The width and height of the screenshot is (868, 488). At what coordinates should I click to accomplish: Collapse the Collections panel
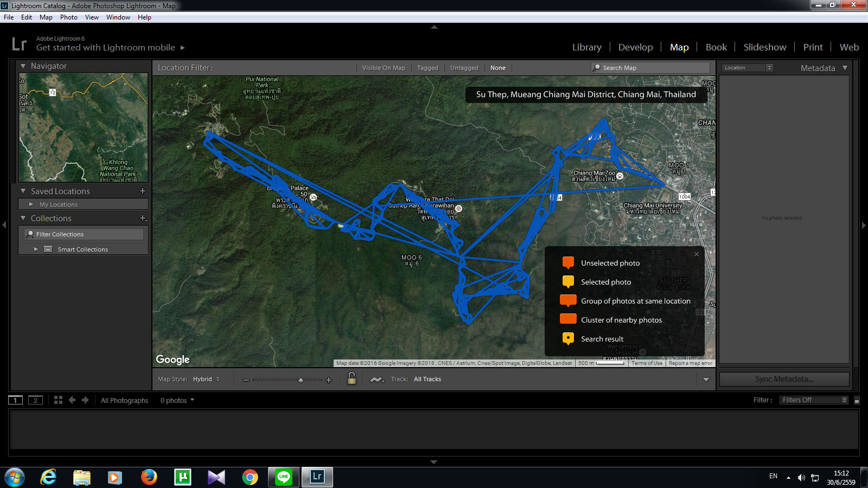(x=23, y=218)
